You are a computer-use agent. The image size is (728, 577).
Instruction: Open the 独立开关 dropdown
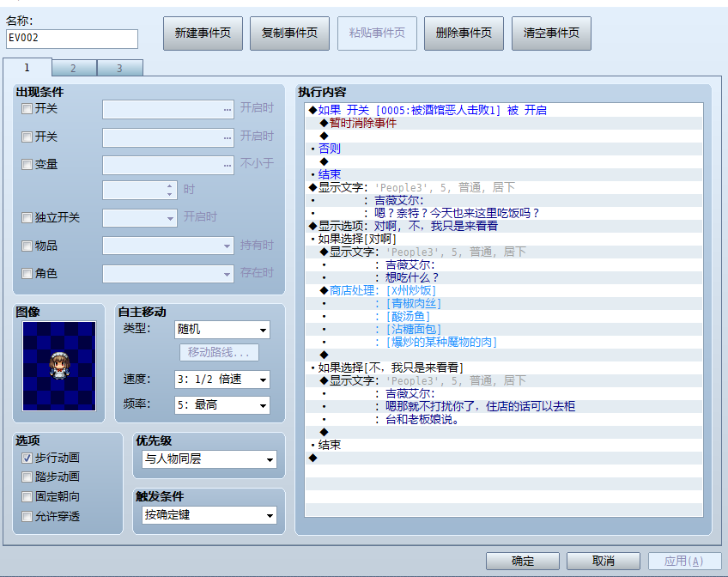[140, 218]
